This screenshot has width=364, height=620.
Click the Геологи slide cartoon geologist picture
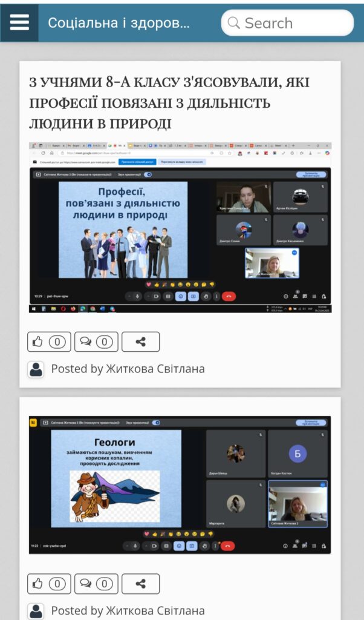point(114,496)
